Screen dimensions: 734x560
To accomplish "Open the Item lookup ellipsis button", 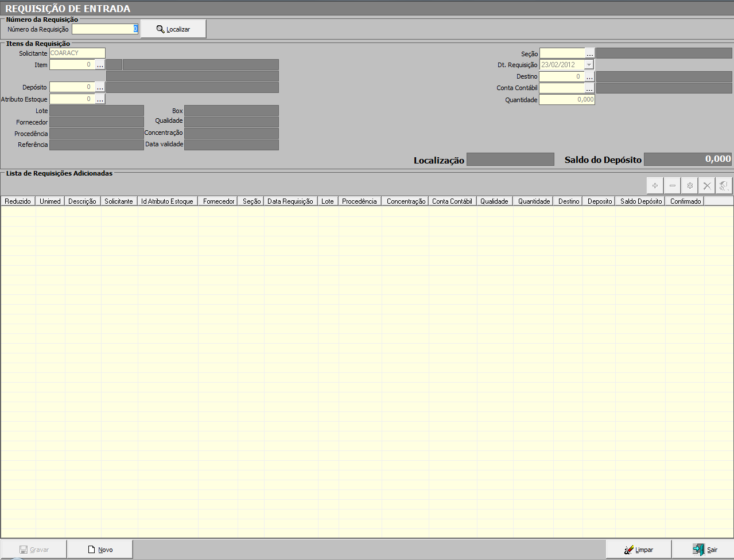I will click(x=100, y=65).
